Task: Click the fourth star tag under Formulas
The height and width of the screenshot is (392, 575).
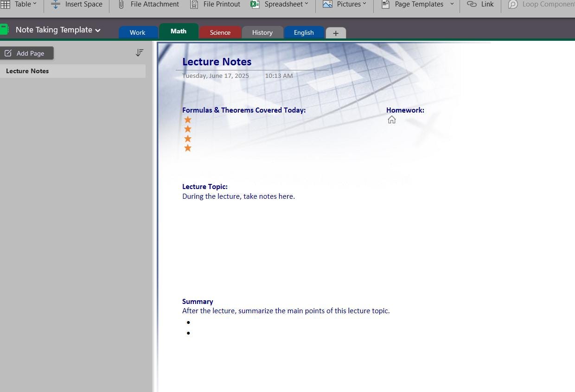Action: pos(188,148)
